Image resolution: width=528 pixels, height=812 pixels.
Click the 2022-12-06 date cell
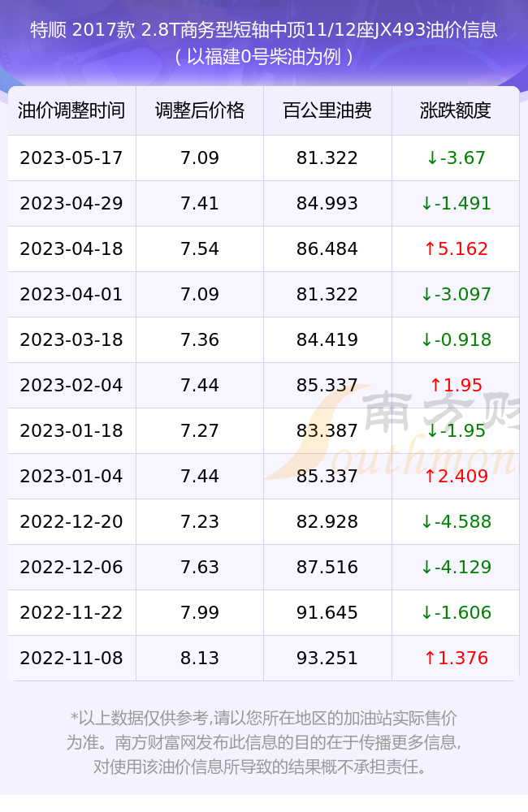pyautogui.click(x=71, y=567)
